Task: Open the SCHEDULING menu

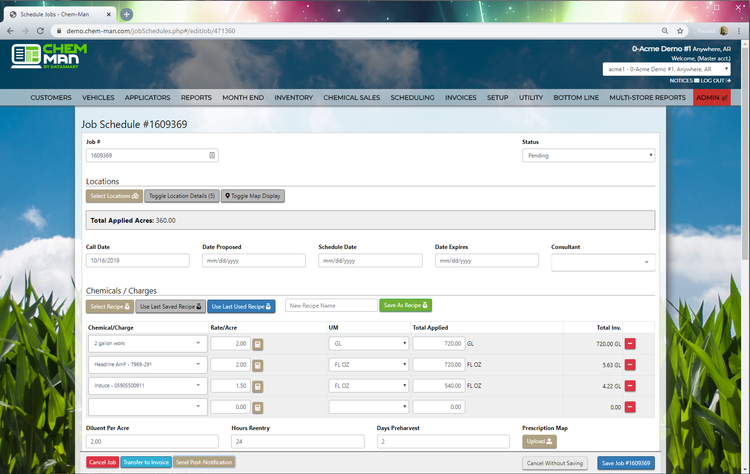Action: click(412, 98)
